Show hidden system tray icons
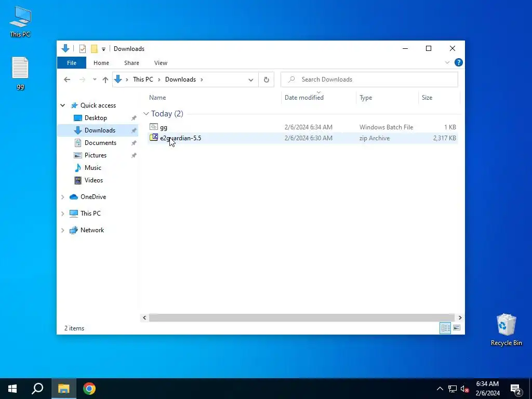 click(x=440, y=389)
